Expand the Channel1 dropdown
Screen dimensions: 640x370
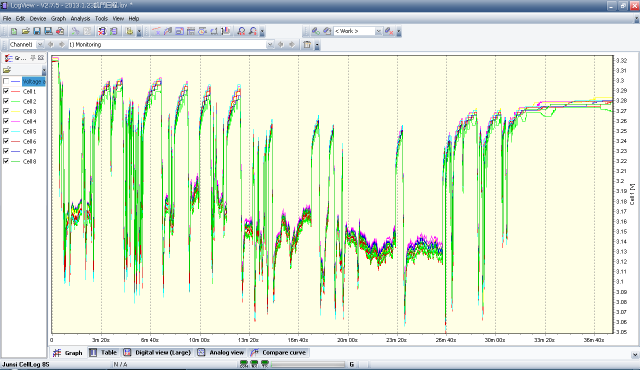pyautogui.click(x=40, y=44)
